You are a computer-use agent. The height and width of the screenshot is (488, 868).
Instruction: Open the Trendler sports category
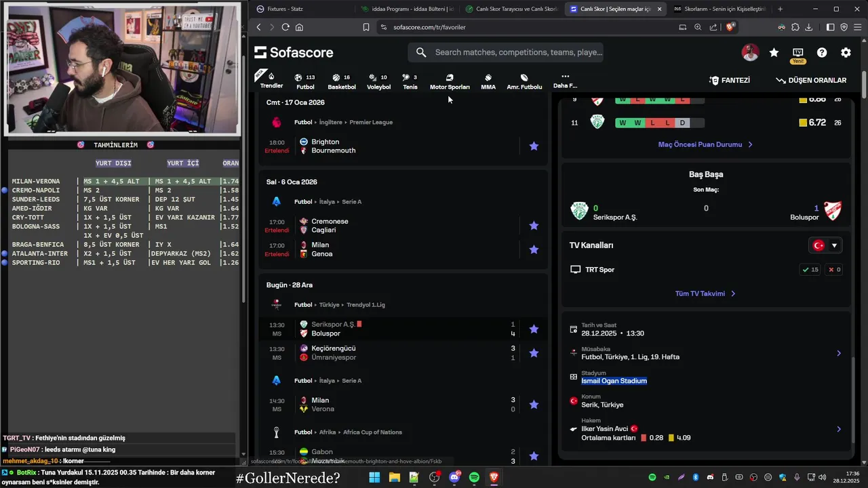tap(271, 80)
